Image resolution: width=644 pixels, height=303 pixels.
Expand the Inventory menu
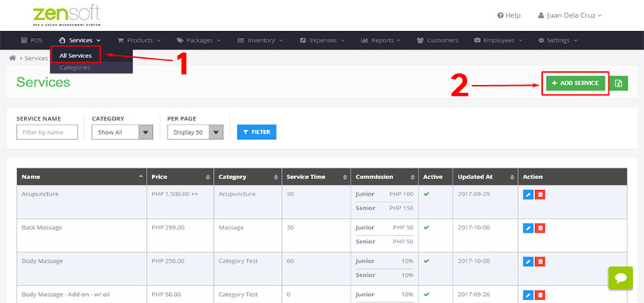pos(260,40)
